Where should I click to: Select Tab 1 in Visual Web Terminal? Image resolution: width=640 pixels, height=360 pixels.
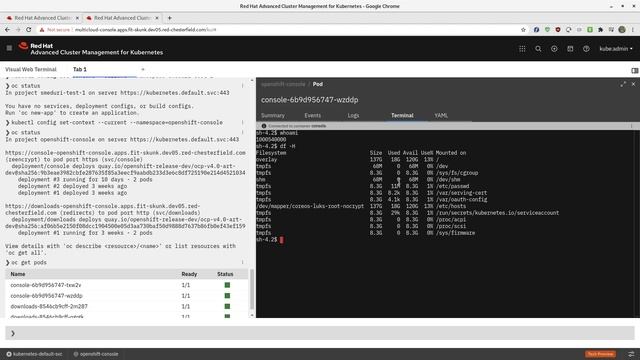click(80, 69)
